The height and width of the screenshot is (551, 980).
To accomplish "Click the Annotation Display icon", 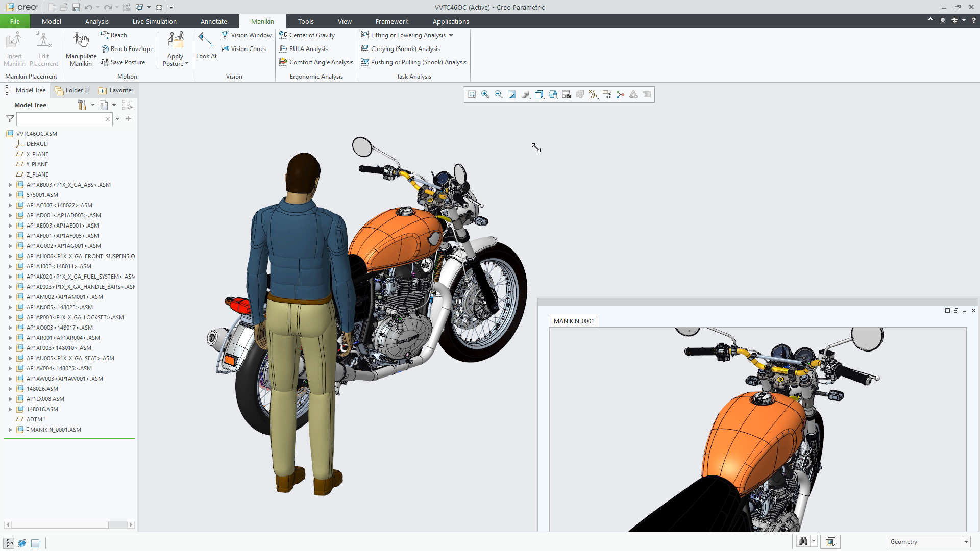I will click(x=607, y=94).
